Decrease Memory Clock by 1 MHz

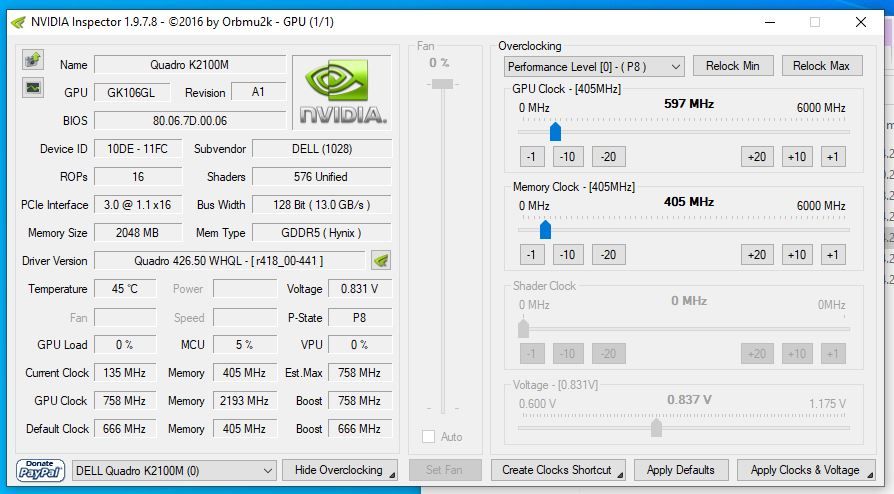(532, 255)
